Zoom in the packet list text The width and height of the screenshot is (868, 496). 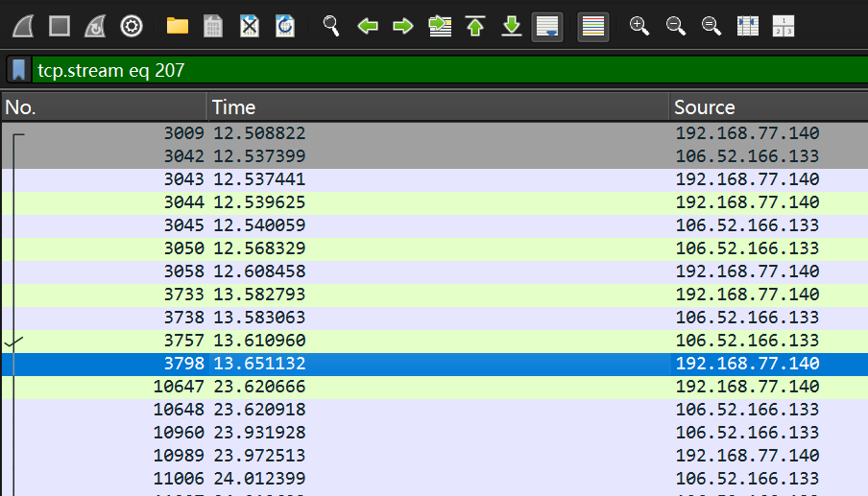coord(639,26)
